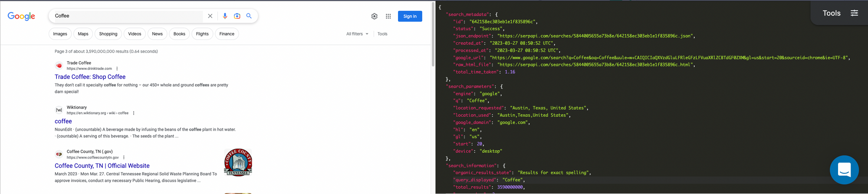Click the Tools sliders icon in JSON panel
868x194 pixels.
tap(854, 13)
